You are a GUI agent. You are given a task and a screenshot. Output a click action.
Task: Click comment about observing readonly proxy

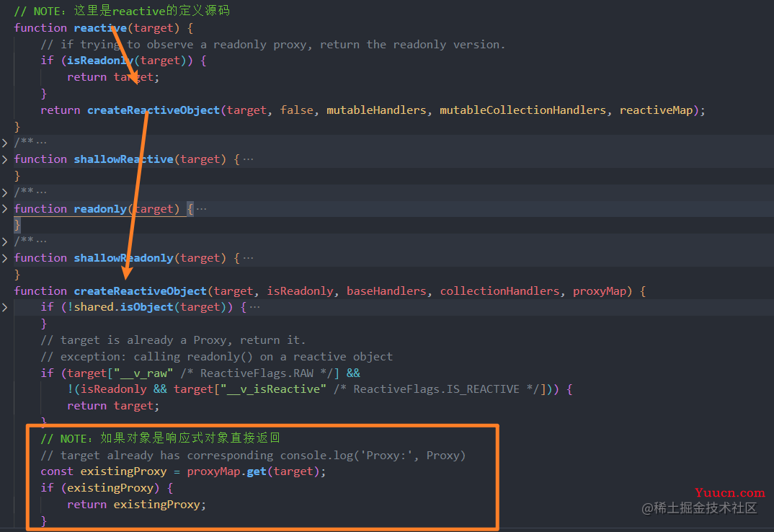[273, 45]
